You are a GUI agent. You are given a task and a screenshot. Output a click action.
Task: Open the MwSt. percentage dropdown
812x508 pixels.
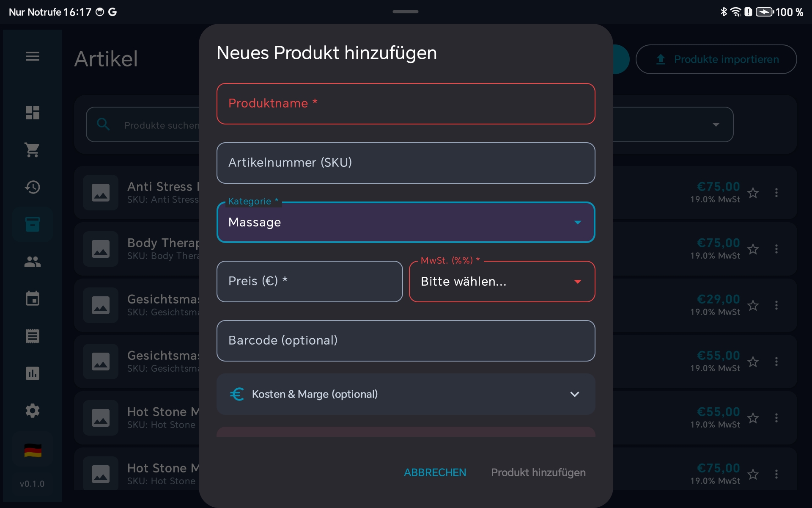[x=502, y=281]
